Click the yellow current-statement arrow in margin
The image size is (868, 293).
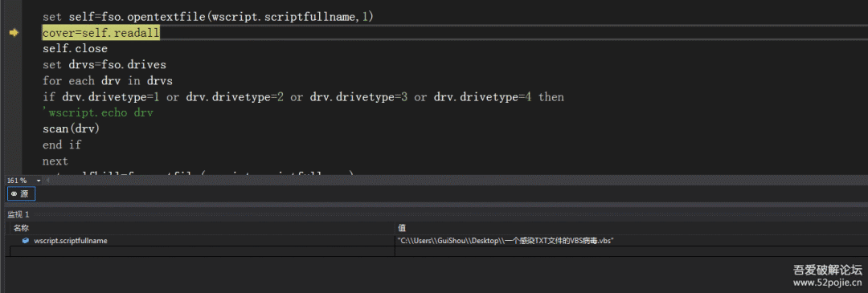[x=14, y=33]
